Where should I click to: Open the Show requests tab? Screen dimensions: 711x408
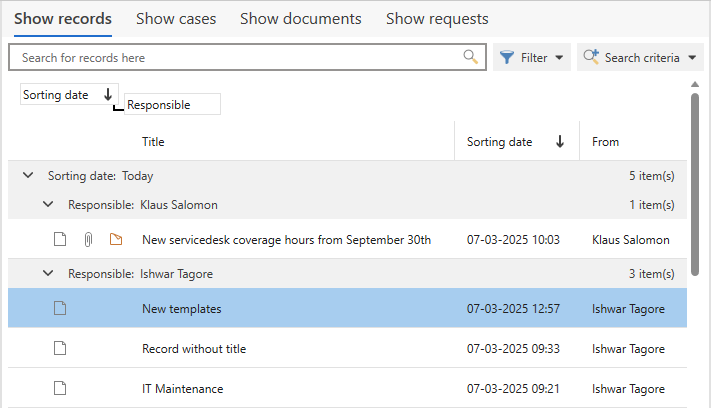point(437,19)
